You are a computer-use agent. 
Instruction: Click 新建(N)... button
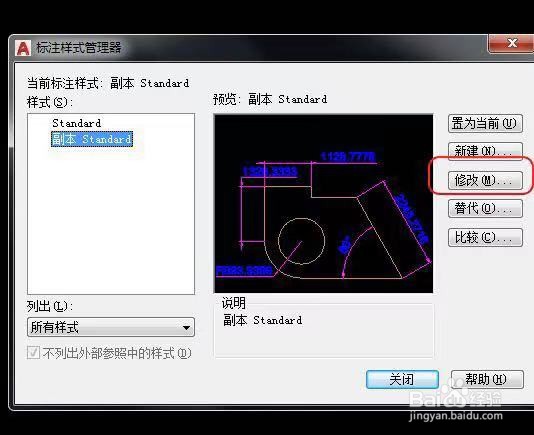tap(485, 151)
